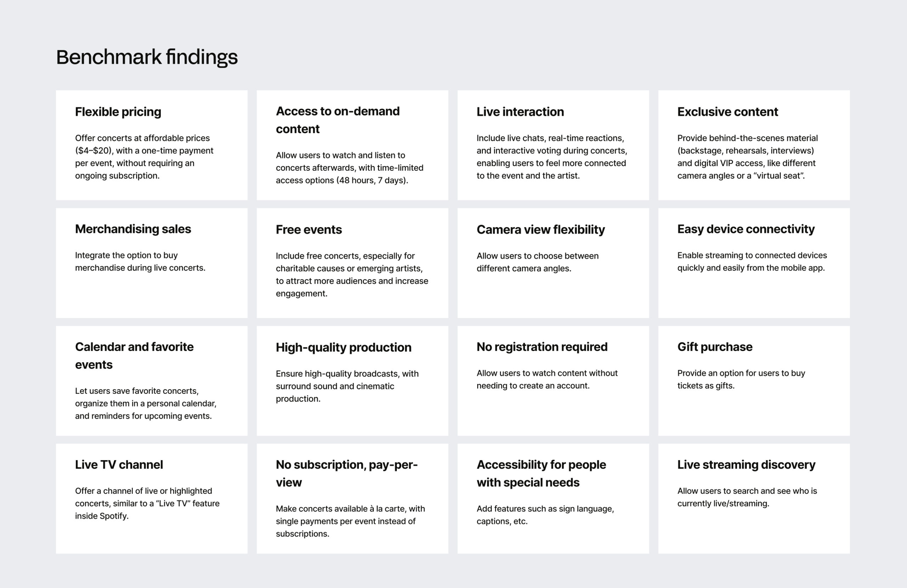Click the "Exclusive content" card heading
This screenshot has height=588, width=907.
coord(727,112)
